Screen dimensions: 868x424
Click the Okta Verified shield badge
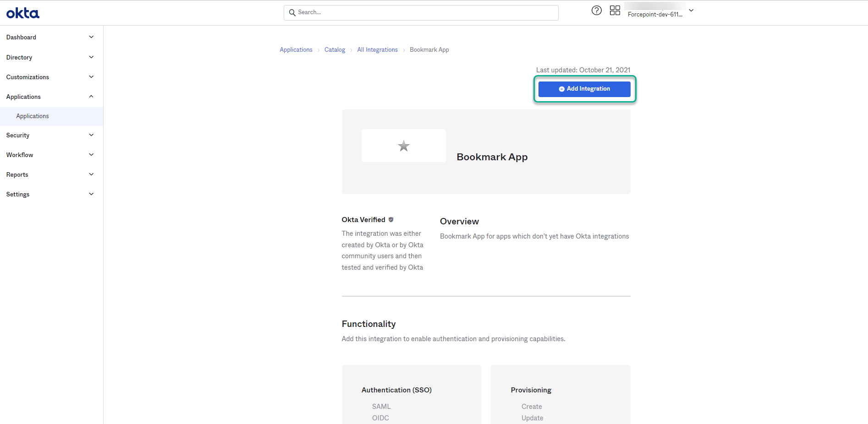[391, 219]
